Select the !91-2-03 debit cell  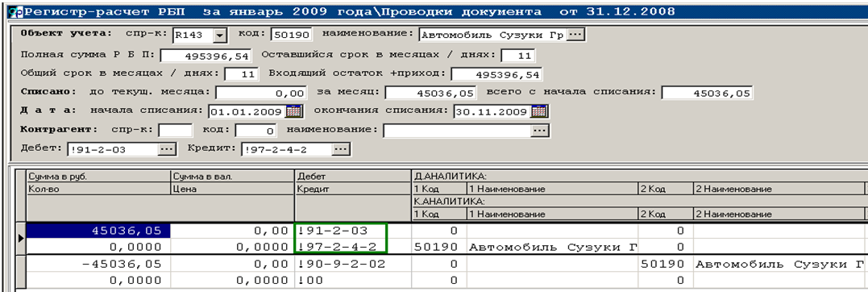click(x=340, y=231)
